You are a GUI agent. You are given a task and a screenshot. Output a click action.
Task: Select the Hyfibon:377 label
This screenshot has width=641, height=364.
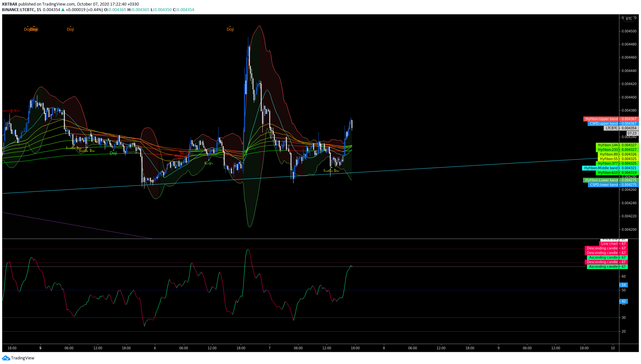coord(617,163)
